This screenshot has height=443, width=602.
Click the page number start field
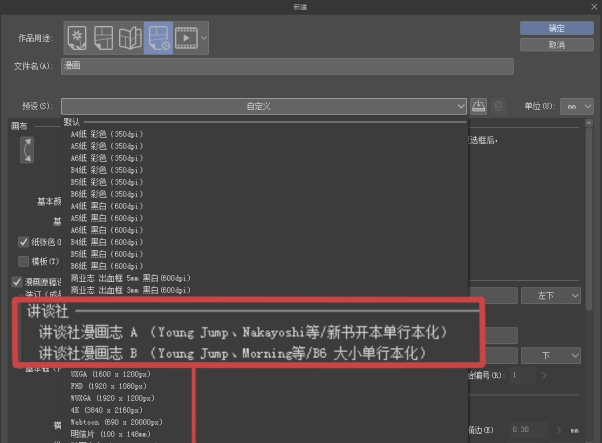point(523,375)
